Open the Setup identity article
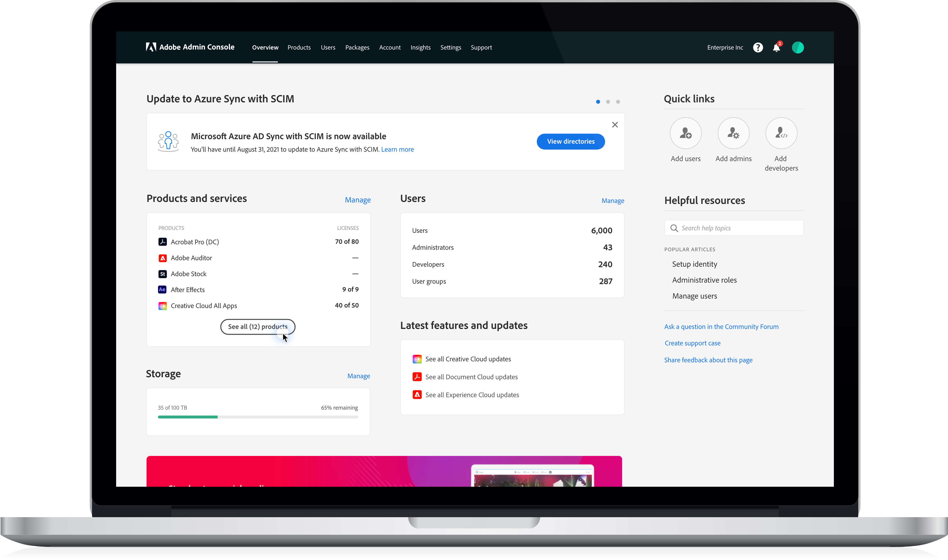This screenshot has height=560, width=948. click(x=695, y=264)
